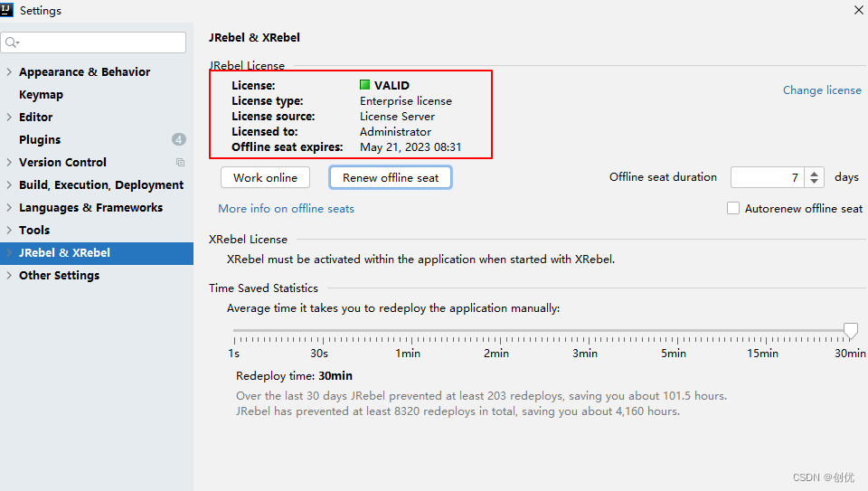
Task: Select Build, Execution, Deployment in sidebar
Action: click(x=101, y=184)
